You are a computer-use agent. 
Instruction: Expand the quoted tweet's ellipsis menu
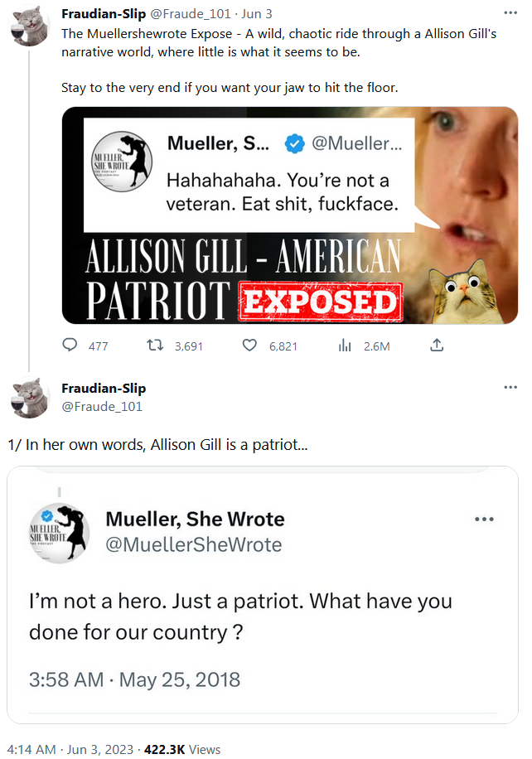pos(483,520)
